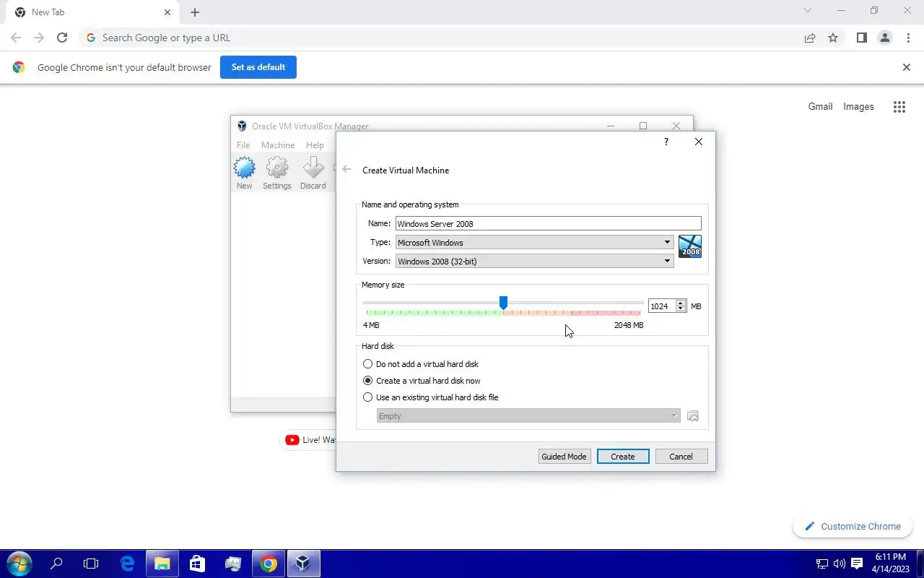Image resolution: width=924 pixels, height=578 pixels.
Task: Cancel the Create Virtual Machine dialog
Action: [x=681, y=457]
